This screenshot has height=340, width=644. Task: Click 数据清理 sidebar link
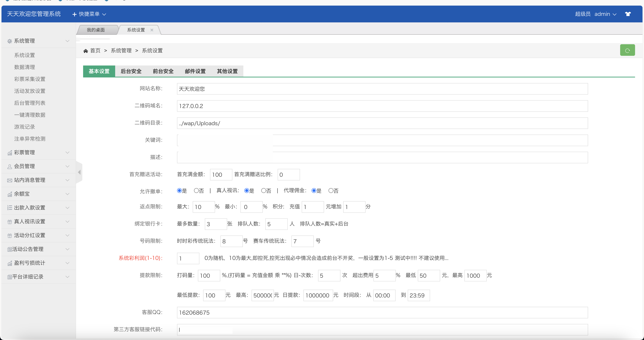(x=24, y=67)
